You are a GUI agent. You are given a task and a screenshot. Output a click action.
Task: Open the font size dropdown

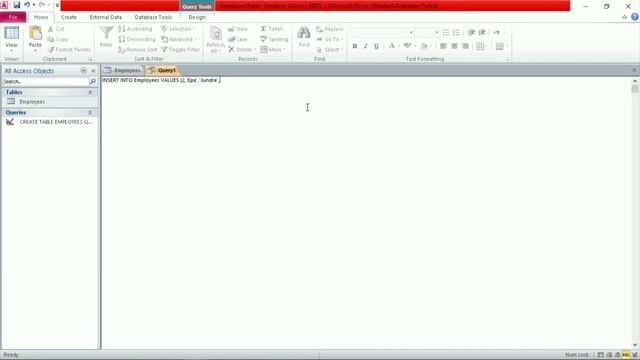pyautogui.click(x=436, y=32)
